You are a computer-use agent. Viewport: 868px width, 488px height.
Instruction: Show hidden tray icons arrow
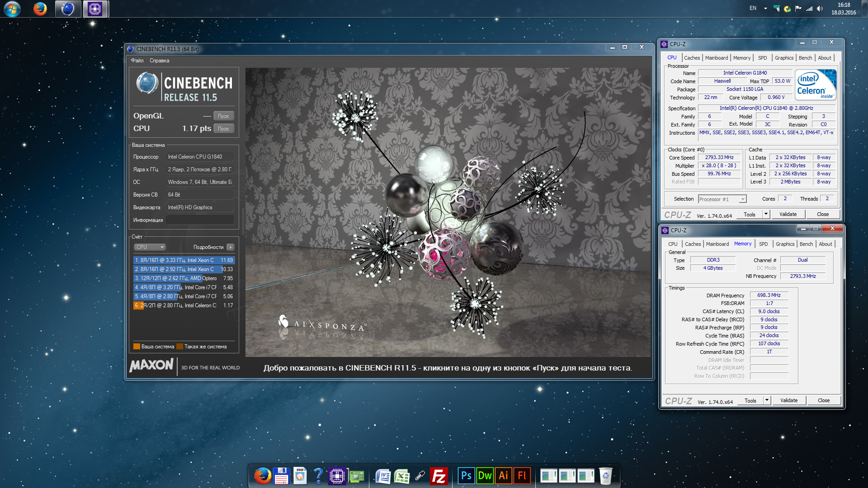tap(765, 9)
